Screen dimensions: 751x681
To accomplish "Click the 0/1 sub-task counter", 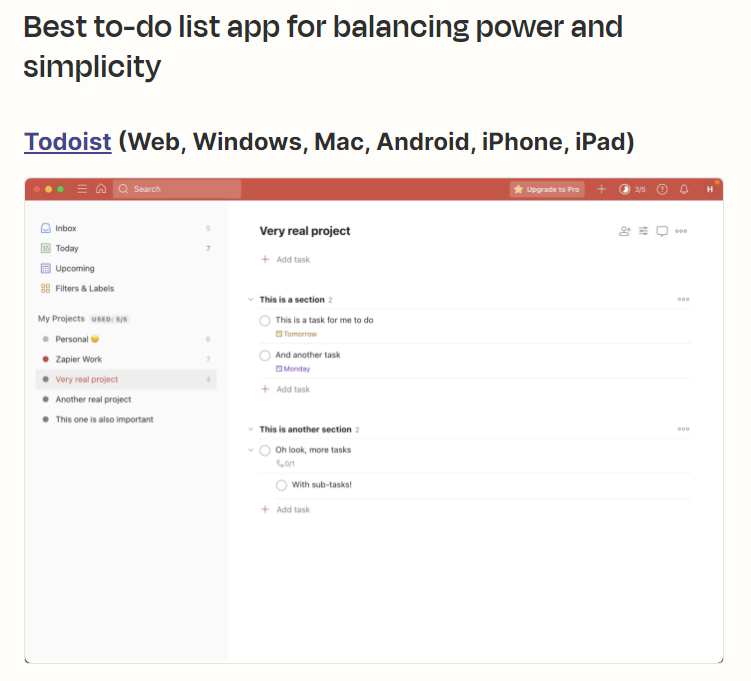I will point(285,464).
